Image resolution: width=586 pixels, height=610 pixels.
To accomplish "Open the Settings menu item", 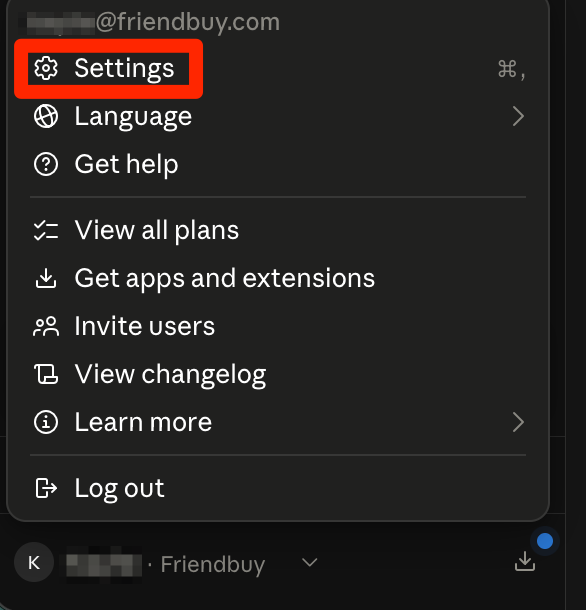I will (278, 68).
